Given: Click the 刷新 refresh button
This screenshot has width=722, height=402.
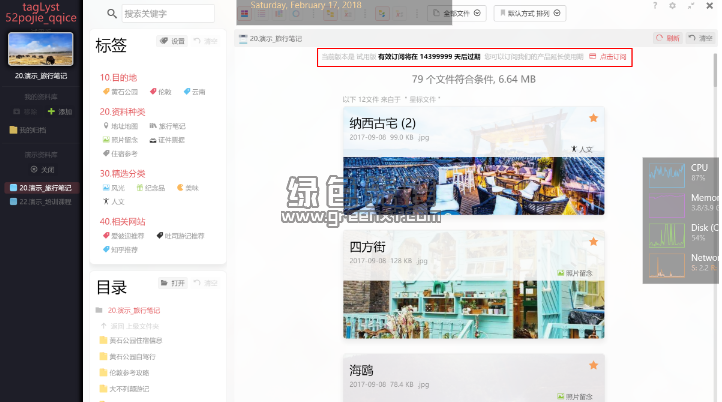Looking at the screenshot, I should [668, 38].
